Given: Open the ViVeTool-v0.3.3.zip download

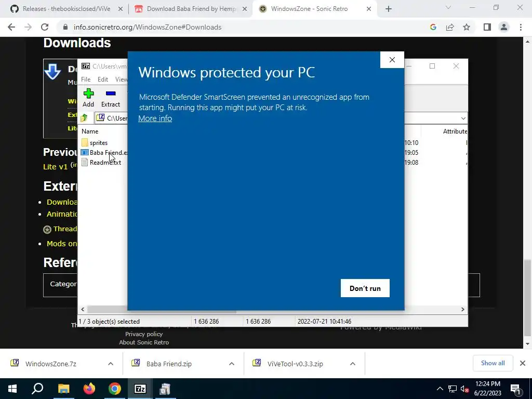Looking at the screenshot, I should point(295,364).
